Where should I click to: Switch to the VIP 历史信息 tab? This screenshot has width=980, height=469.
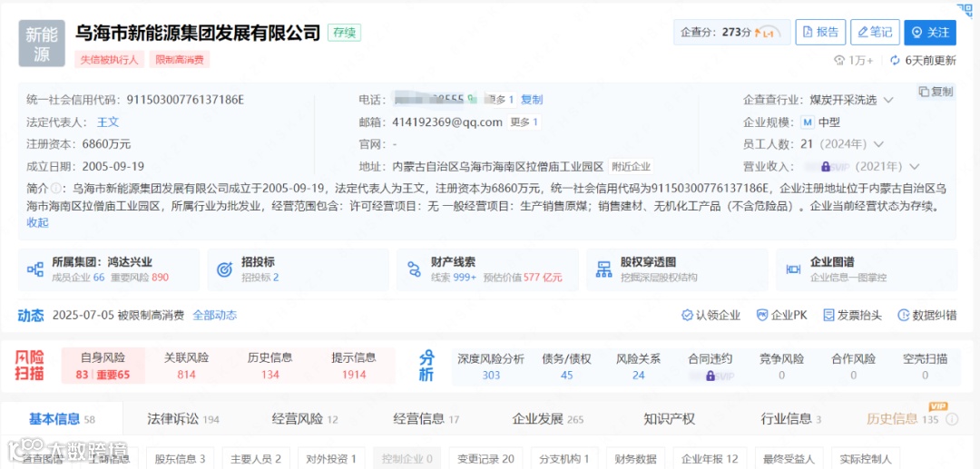click(903, 419)
